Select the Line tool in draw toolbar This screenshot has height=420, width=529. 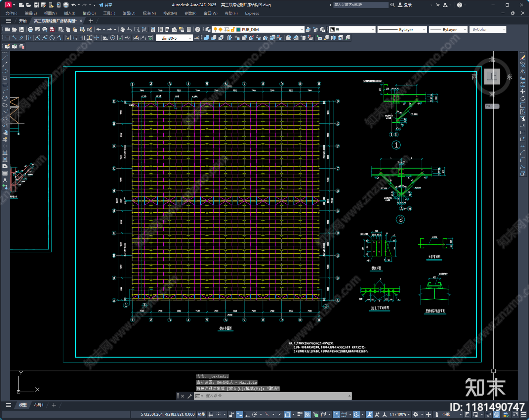(5, 58)
